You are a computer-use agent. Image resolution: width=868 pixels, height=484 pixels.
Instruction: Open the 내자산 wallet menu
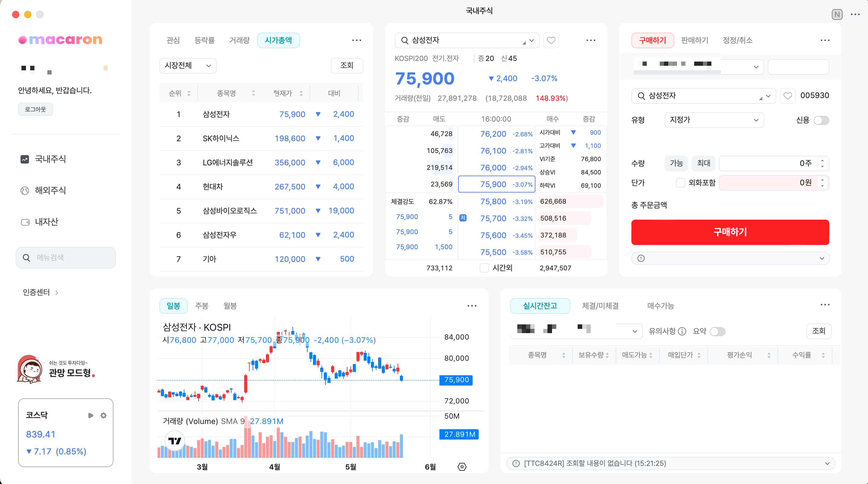40,221
